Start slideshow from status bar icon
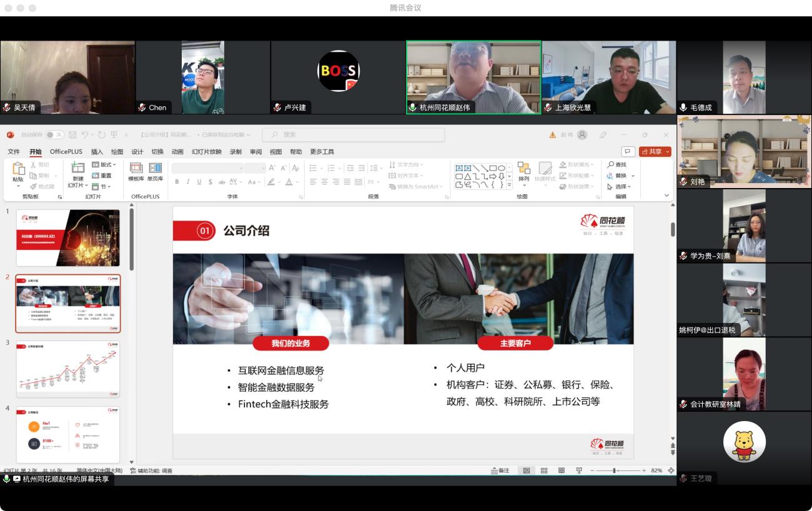The height and width of the screenshot is (511, 812). pos(579,470)
